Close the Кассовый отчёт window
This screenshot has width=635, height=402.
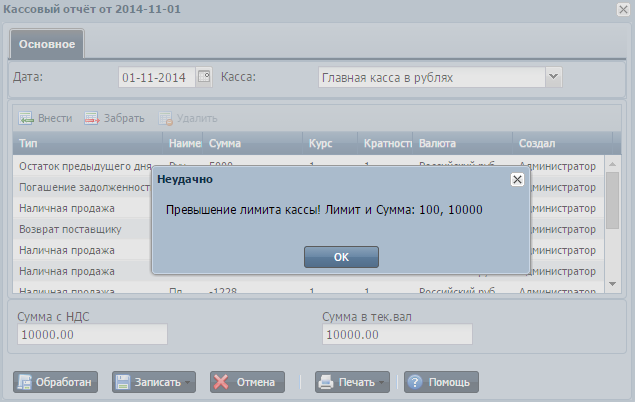623,9
